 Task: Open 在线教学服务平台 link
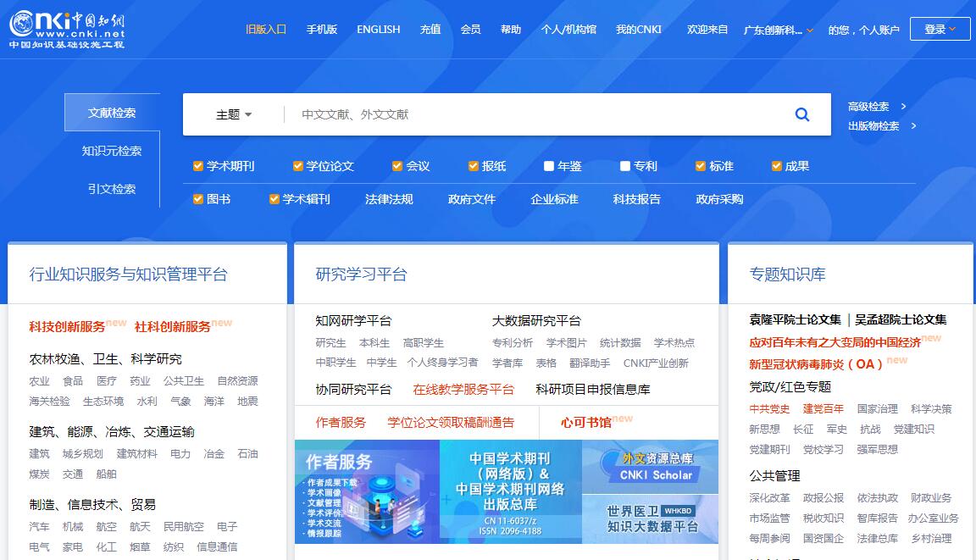(x=463, y=390)
